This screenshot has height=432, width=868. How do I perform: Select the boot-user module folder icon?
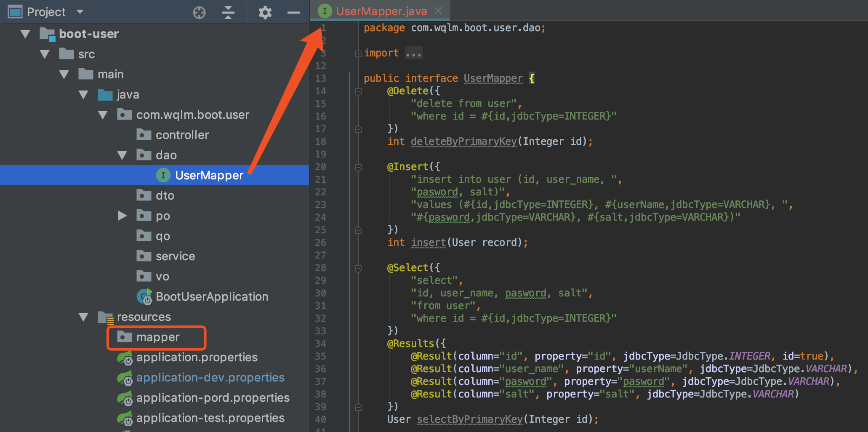47,34
